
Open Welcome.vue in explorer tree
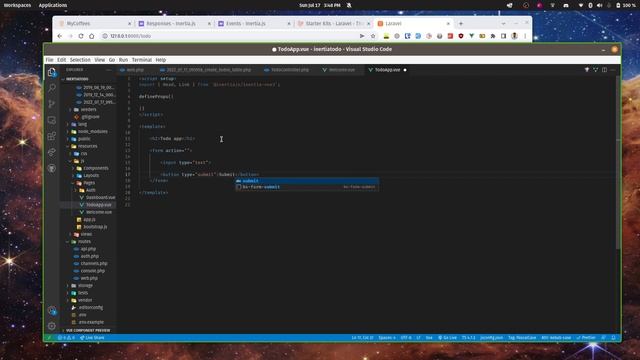click(99, 212)
